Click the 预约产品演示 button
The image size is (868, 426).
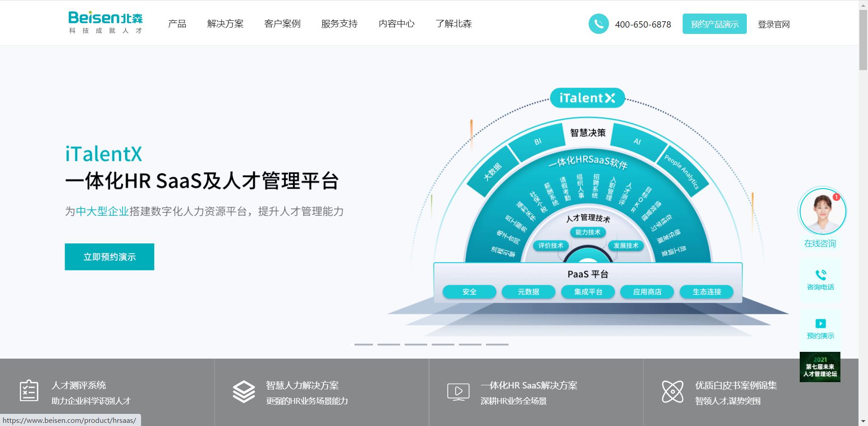(x=715, y=24)
